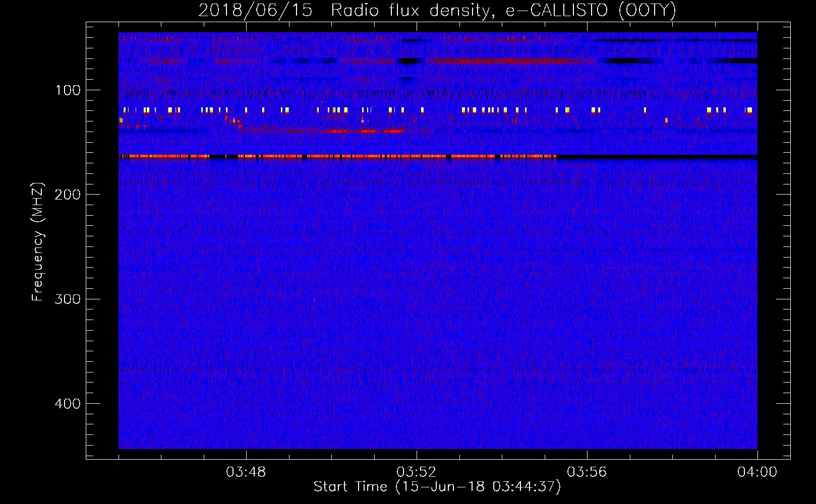The image size is (816, 504).
Task: Click the 'Frequency (MHZ)' axis label
Action: pyautogui.click(x=38, y=242)
